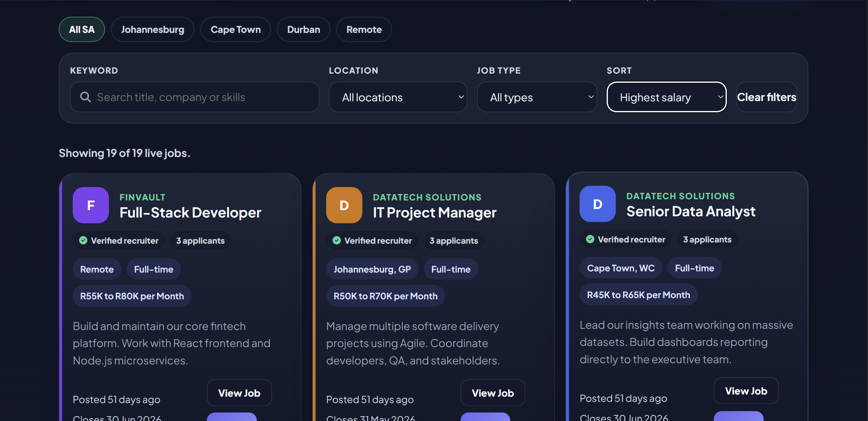This screenshot has width=868, height=421.
Task: Click the Cape Town, WC location tag
Action: [x=621, y=268]
